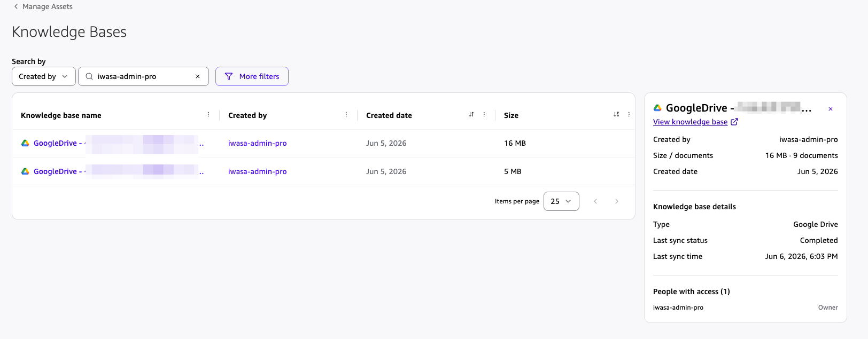Select the iwasa-admin-pro person in access list
Viewport: 868px width, 339px height.
[678, 308]
